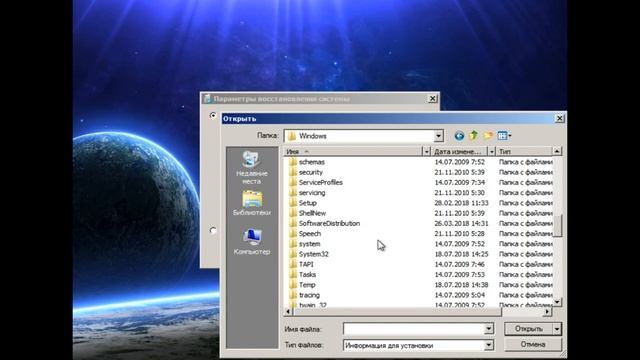Screen dimensions: 640x360
Task: Select the tracing folder icon
Action: (x=292, y=295)
